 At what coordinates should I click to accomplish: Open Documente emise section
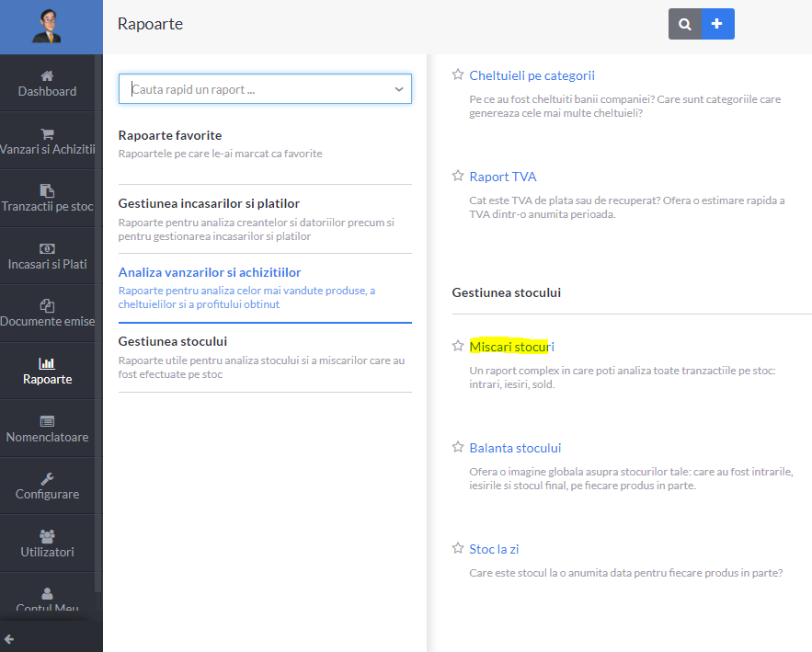tap(47, 314)
